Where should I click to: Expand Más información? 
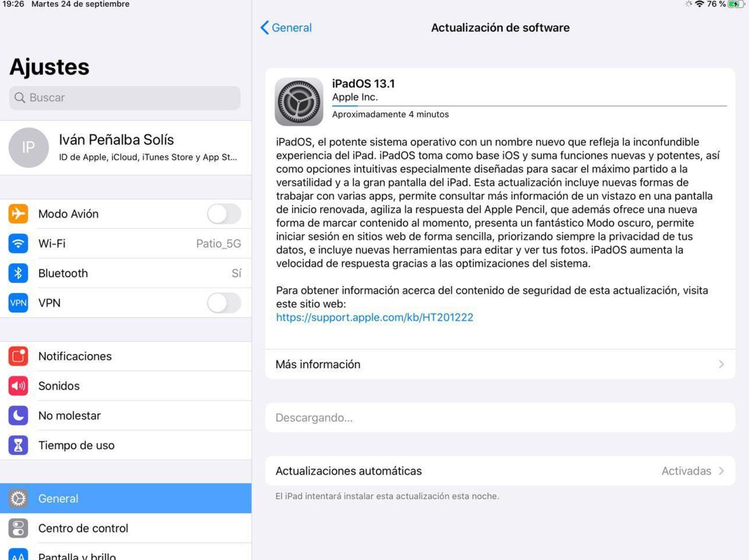(x=501, y=364)
